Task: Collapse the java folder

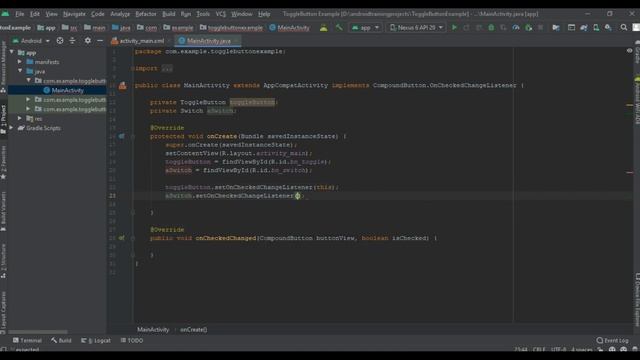Action: point(20,71)
